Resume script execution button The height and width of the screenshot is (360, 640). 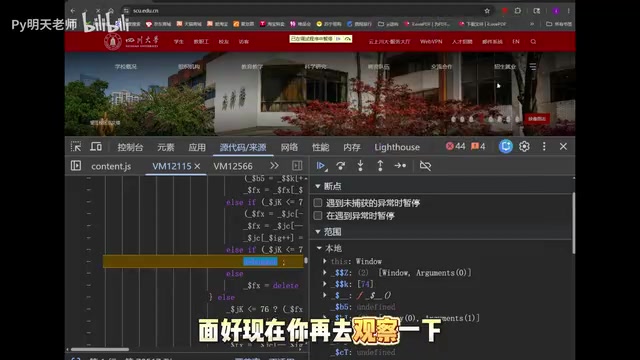click(x=321, y=166)
